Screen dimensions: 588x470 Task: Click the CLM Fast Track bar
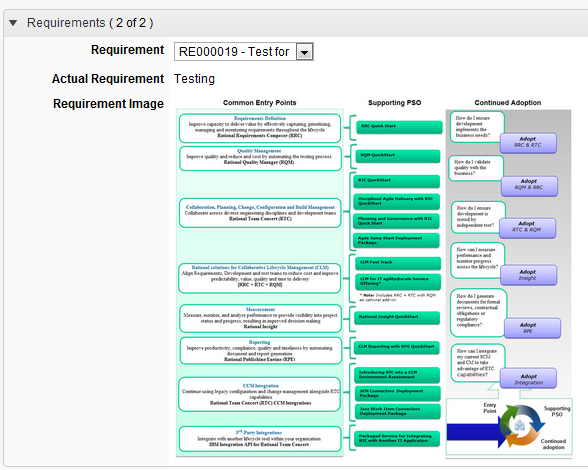[x=398, y=263]
